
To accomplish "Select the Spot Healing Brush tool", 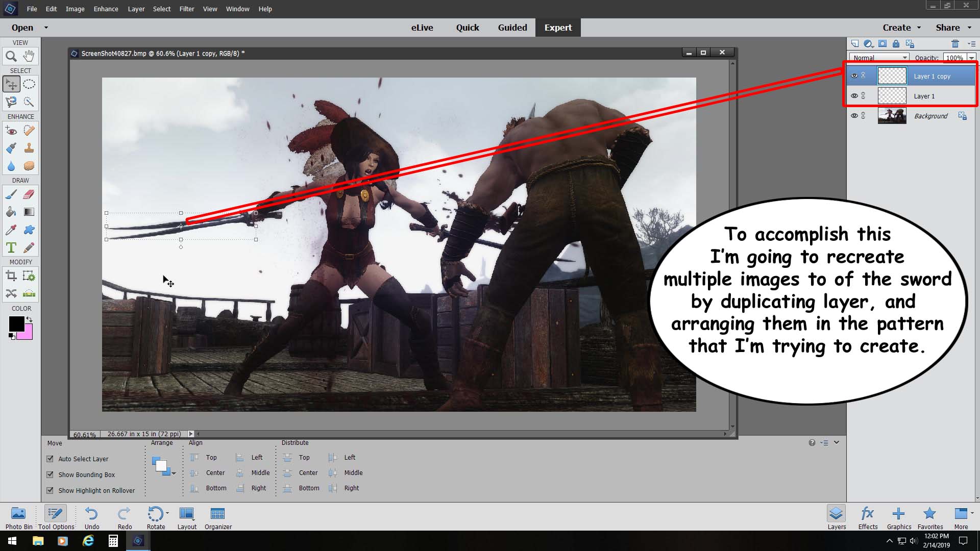I will pos(29,131).
